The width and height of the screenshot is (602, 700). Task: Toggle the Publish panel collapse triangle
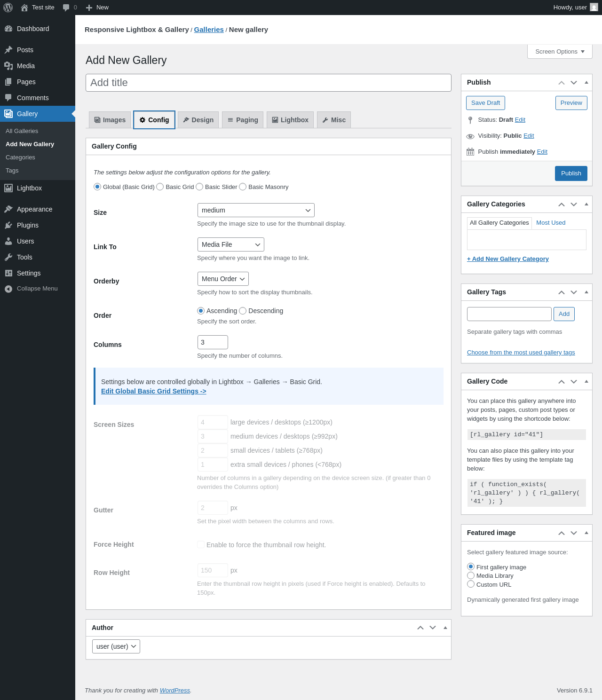(x=586, y=83)
